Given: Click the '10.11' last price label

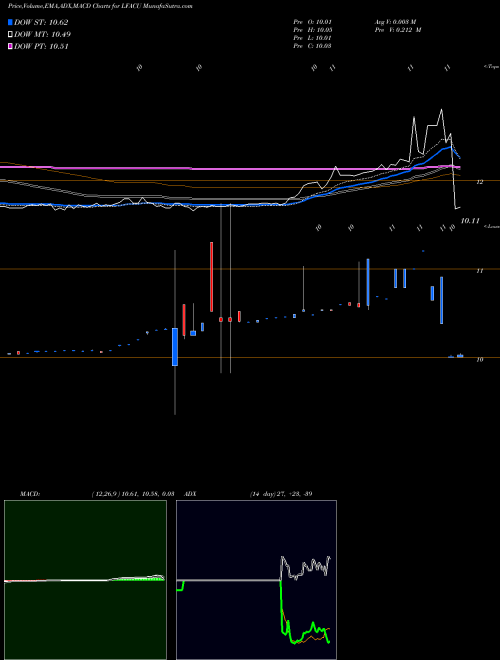Looking at the screenshot, I should point(470,221).
